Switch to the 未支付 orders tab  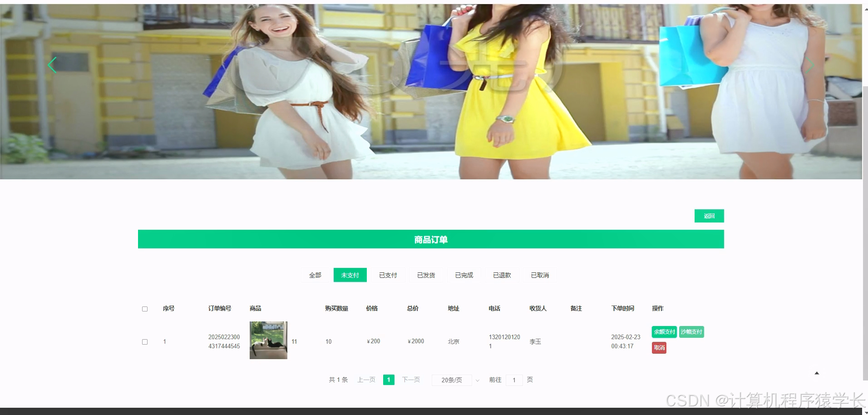pos(350,275)
